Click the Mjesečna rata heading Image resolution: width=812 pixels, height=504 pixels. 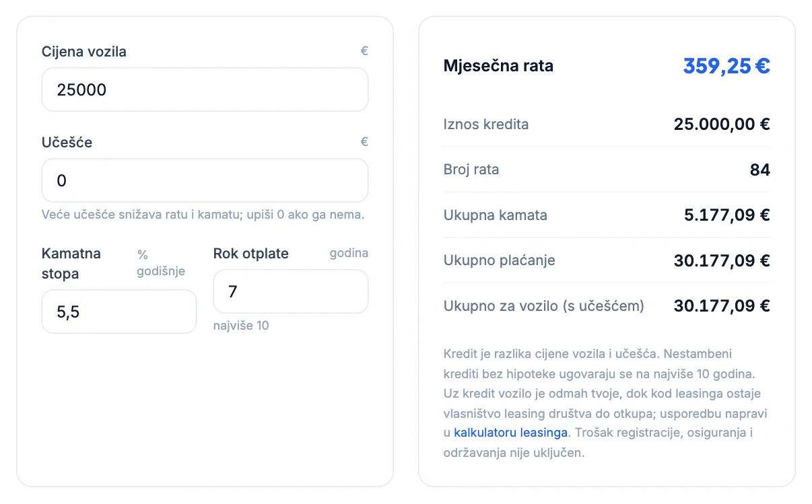tap(498, 66)
